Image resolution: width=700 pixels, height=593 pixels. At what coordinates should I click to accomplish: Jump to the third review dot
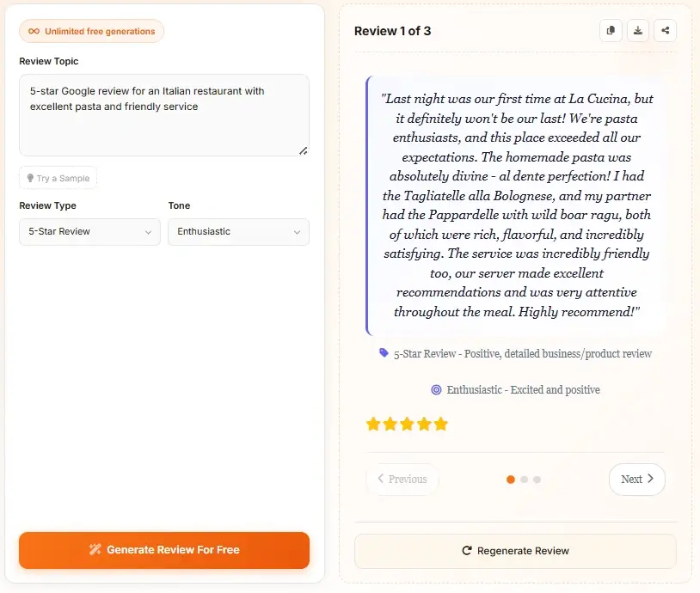537,480
